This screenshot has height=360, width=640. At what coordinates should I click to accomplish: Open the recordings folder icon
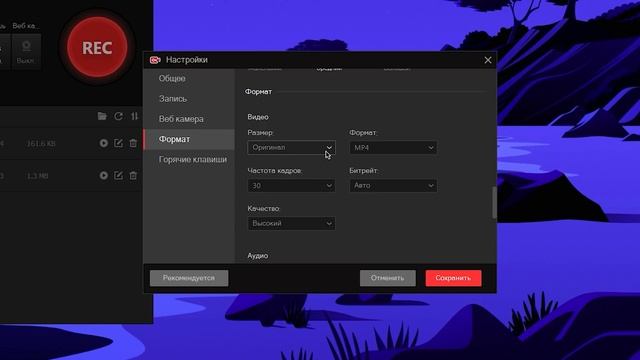point(102,116)
